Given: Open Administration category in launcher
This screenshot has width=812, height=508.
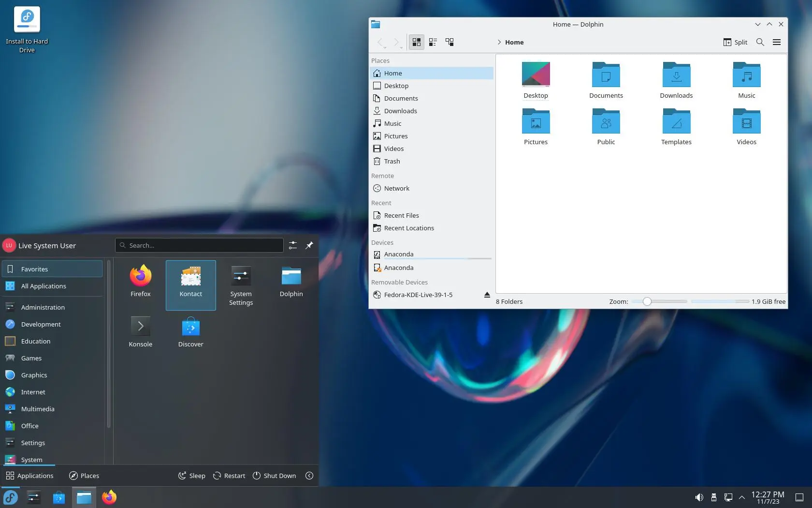Looking at the screenshot, I should click(x=52, y=307).
